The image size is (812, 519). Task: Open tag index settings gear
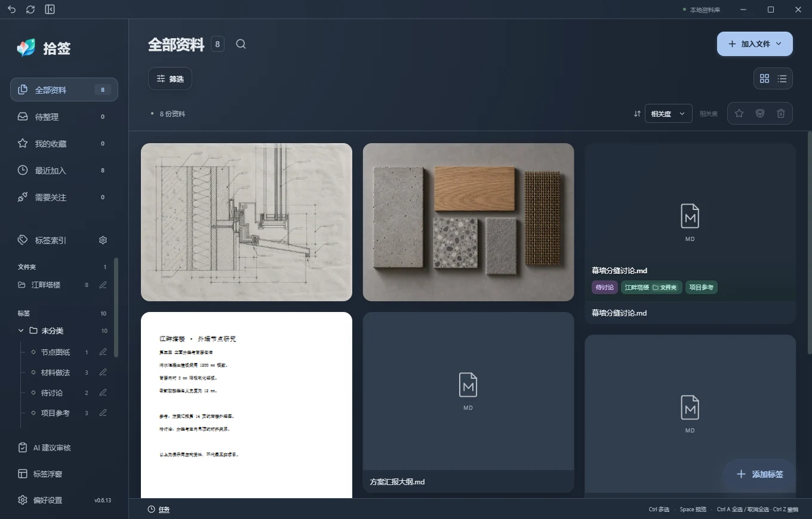coord(103,240)
